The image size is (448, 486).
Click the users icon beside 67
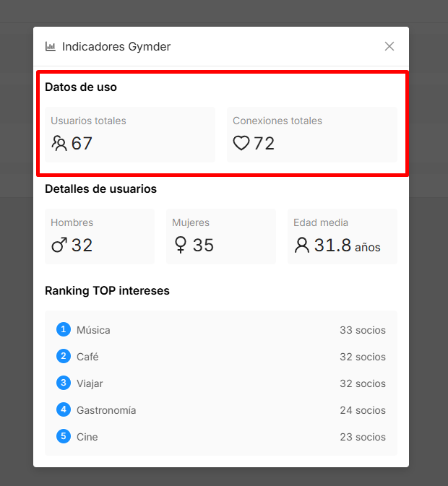59,143
